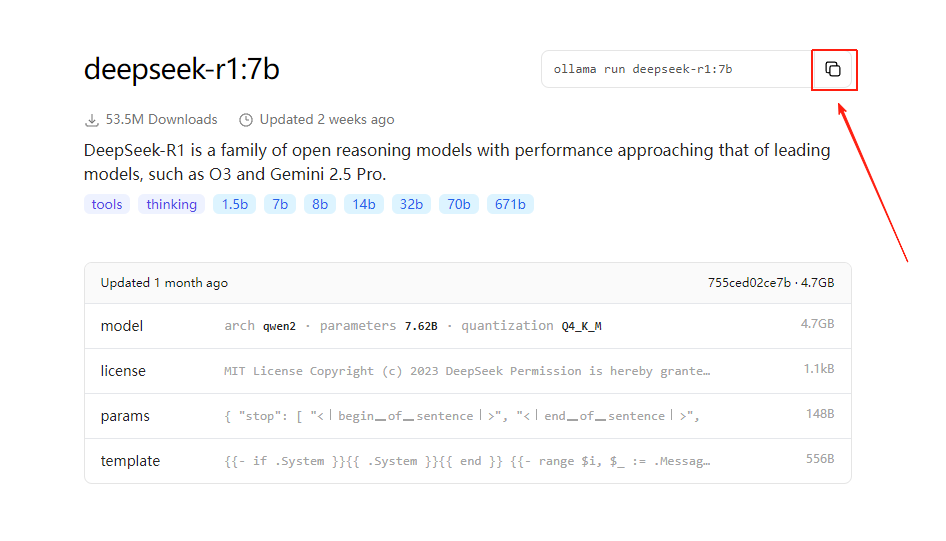Choose the 70b model size tag

pyautogui.click(x=459, y=204)
